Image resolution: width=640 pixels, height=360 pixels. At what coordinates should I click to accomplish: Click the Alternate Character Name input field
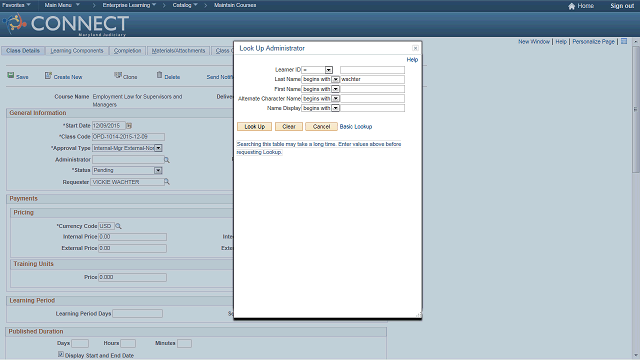[x=372, y=98]
